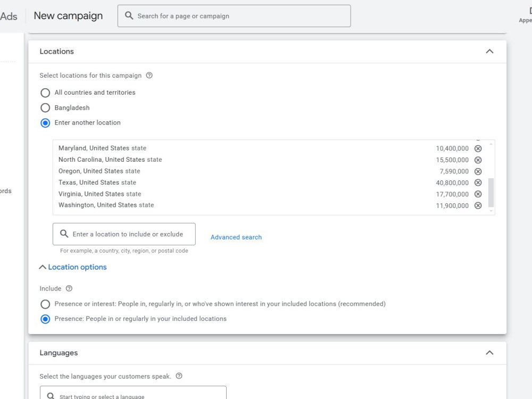Select the Bangladesh radio option
Screen dimensions: 532x399
(45, 108)
